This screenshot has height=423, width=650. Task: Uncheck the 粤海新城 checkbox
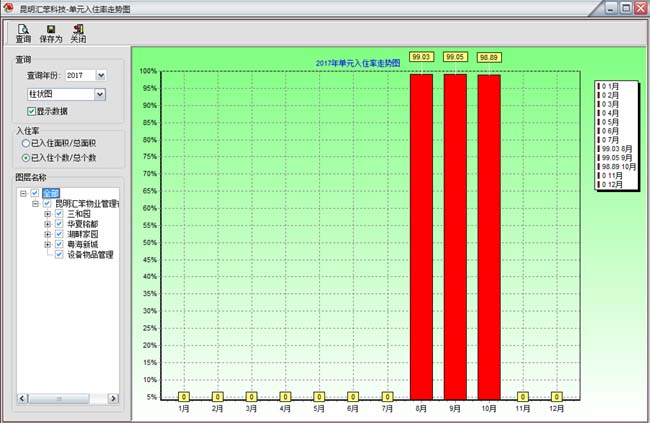coord(59,244)
